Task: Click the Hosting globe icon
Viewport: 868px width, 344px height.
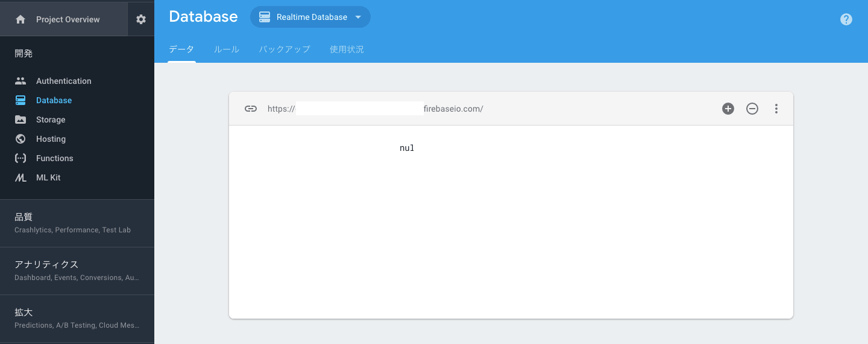Action: pos(20,139)
